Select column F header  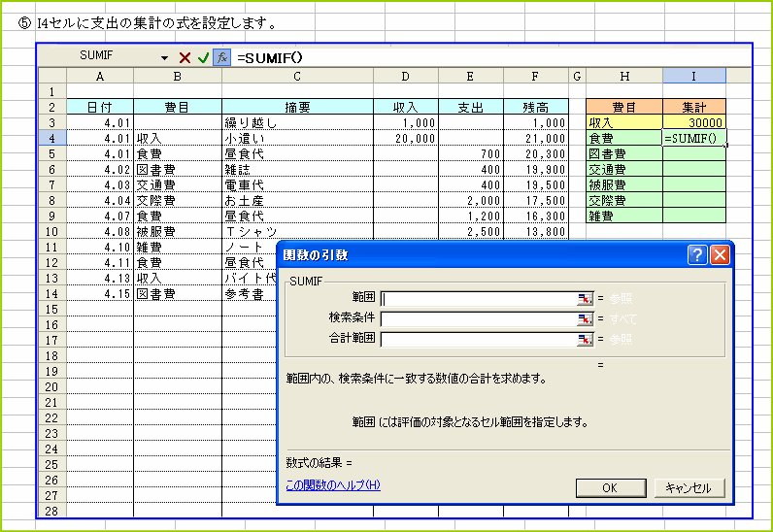click(x=536, y=76)
